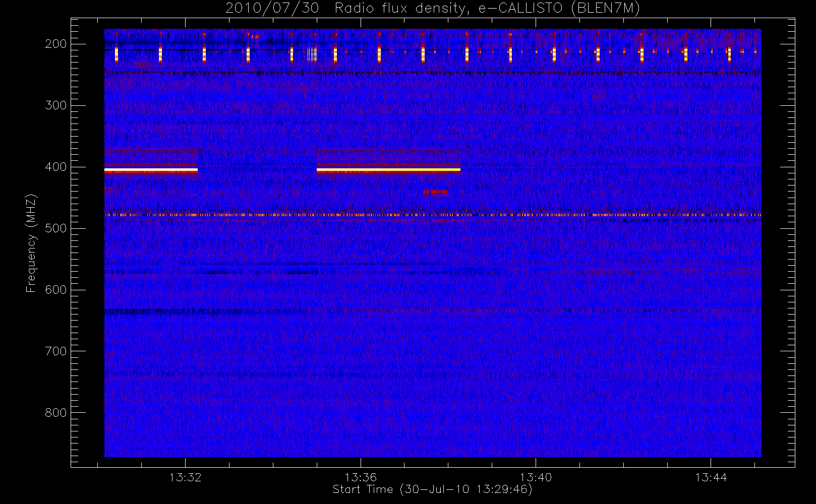Click the 500 frequency tick label
This screenshot has width=816, height=504.
click(x=56, y=228)
